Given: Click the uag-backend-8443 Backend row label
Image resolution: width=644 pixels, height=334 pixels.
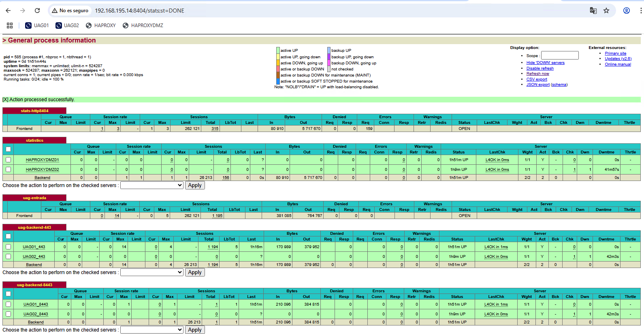Looking at the screenshot, I should 36,322.
